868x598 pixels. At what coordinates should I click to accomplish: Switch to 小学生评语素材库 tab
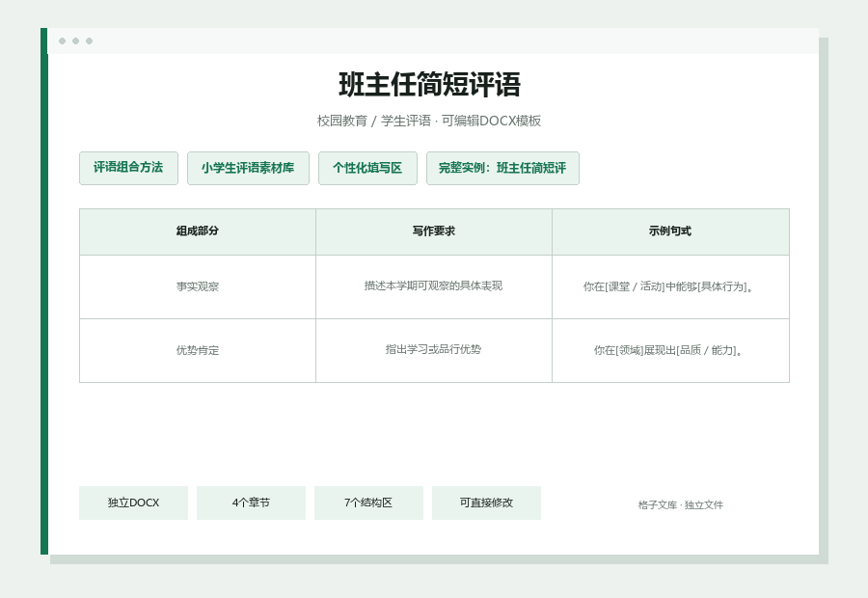[x=248, y=168]
